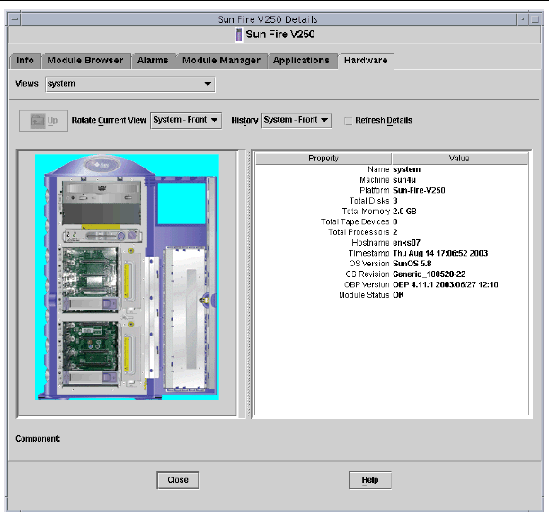
Task: Click the Total Disks row
Action: (391, 201)
